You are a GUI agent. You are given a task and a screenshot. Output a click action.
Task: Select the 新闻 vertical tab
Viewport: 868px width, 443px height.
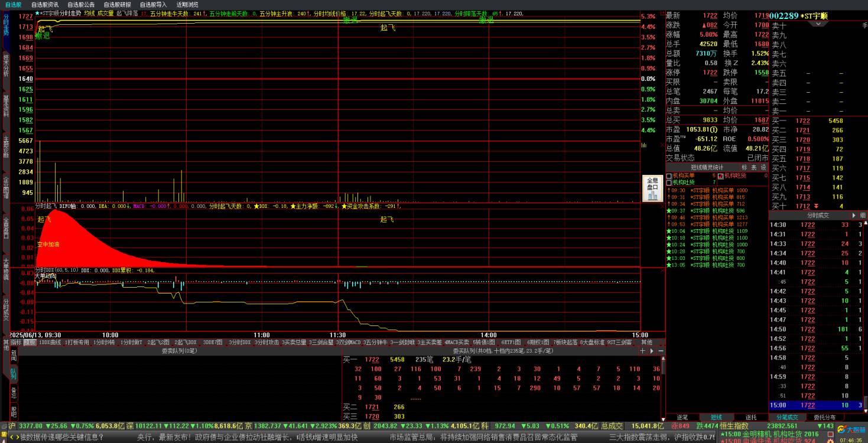[x=14, y=354]
